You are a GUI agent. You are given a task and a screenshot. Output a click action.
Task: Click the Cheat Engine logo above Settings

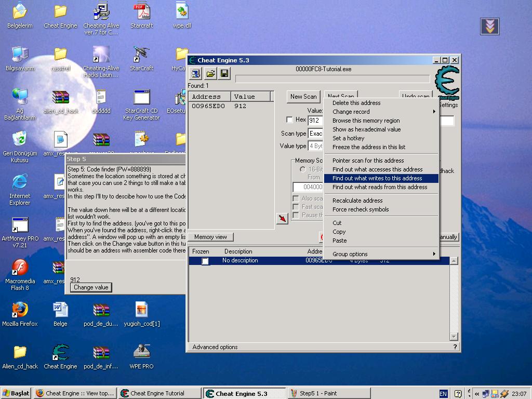447,83
